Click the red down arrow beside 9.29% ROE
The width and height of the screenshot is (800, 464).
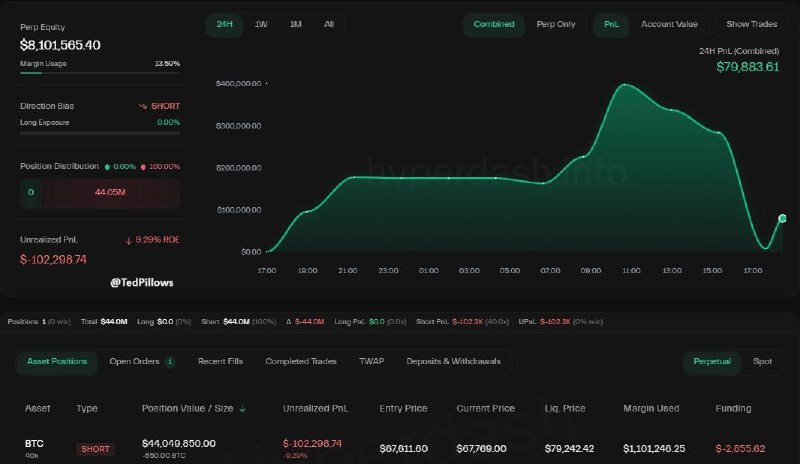coord(129,240)
